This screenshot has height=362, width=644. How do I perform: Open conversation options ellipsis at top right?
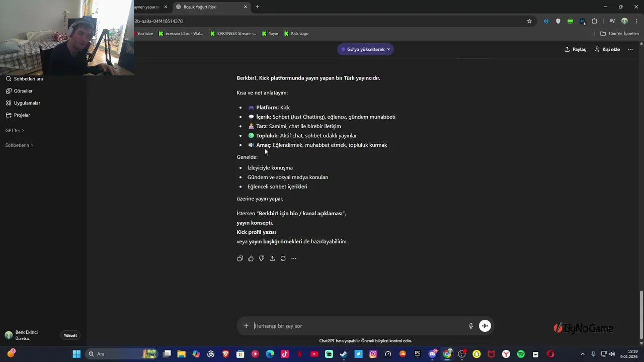(630, 49)
